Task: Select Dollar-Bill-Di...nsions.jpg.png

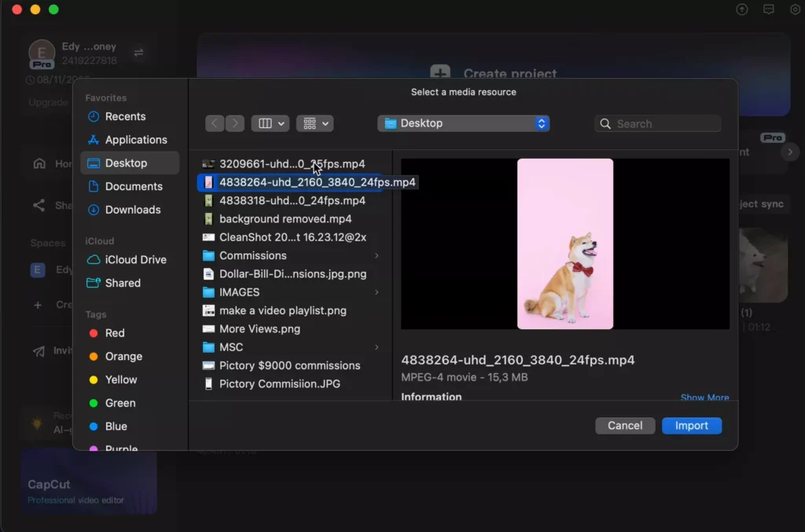Action: pos(292,274)
